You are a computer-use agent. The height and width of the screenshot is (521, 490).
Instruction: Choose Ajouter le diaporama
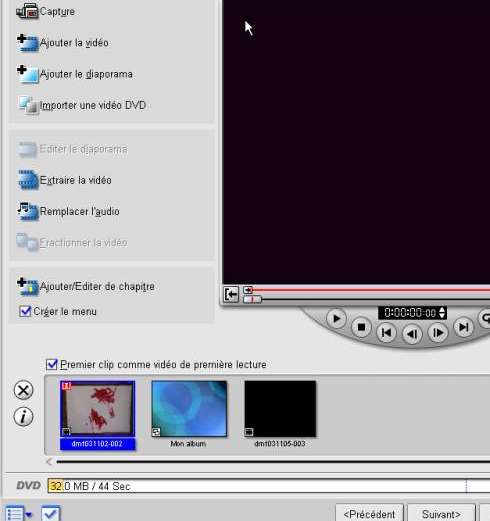[75, 74]
